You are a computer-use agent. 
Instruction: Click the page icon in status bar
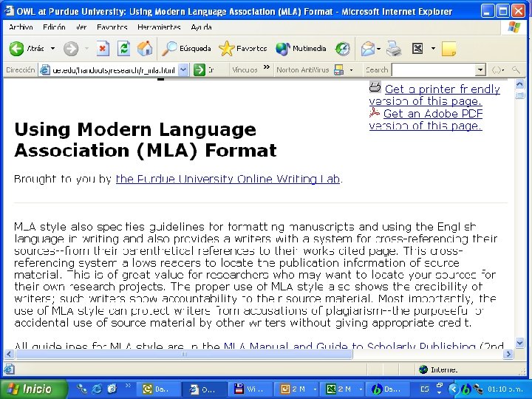click(x=9, y=369)
